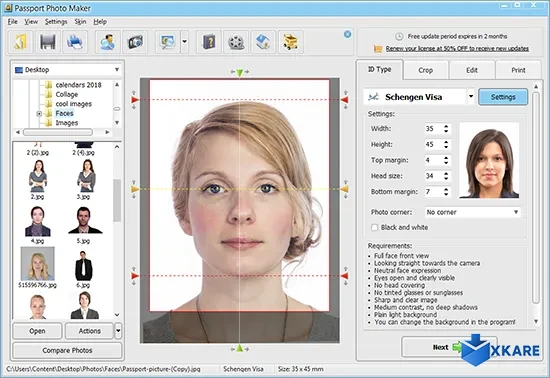Click into the Width input field
The image size is (550, 378).
[x=434, y=129]
